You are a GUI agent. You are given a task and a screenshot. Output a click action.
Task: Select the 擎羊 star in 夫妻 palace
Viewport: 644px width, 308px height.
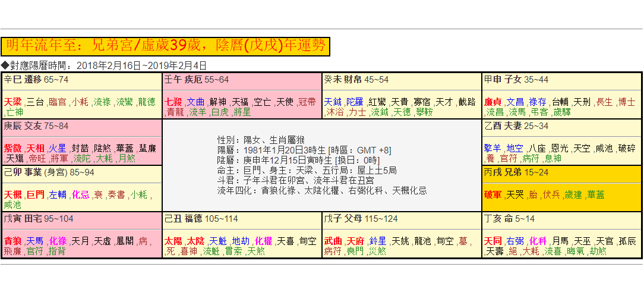coord(493,148)
